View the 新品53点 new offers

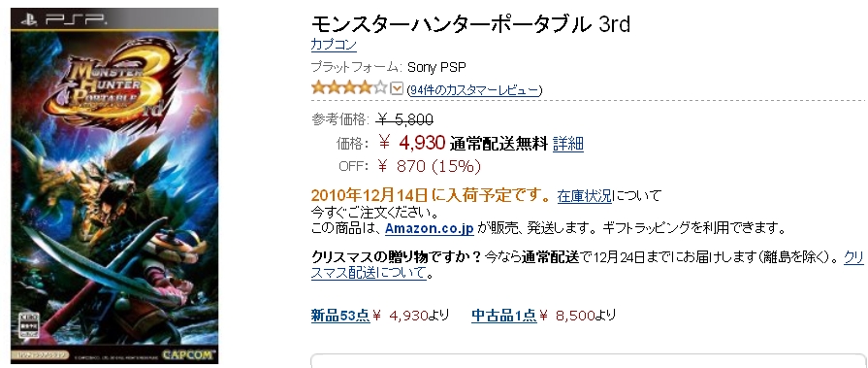pyautogui.click(x=339, y=316)
